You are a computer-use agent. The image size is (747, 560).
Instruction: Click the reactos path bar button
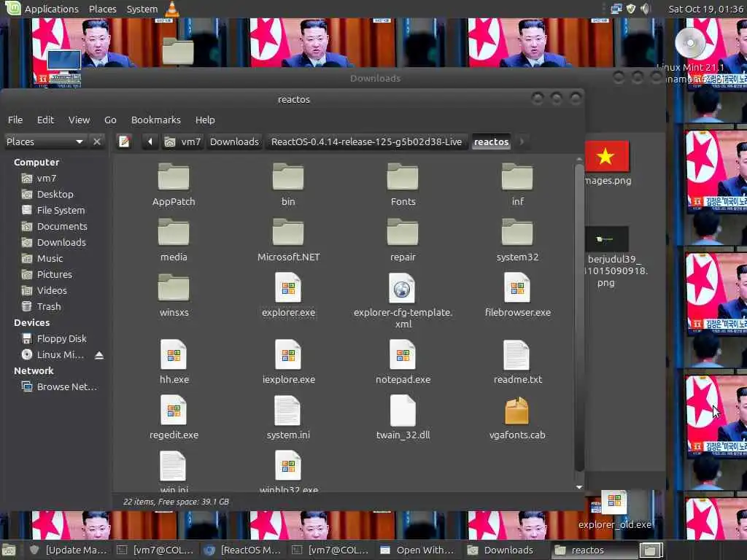click(491, 141)
